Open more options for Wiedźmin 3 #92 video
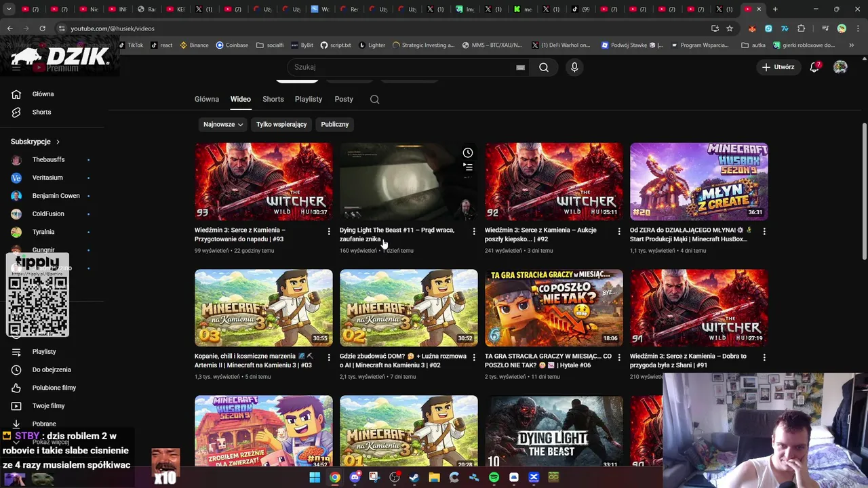 click(619, 232)
